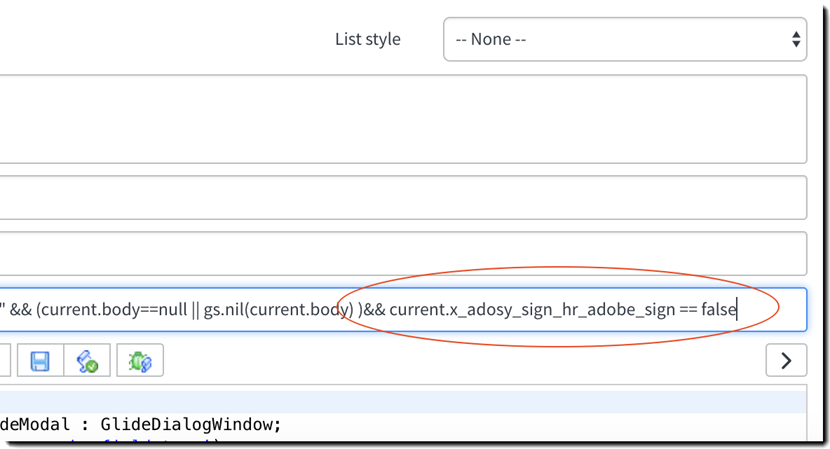
Task: Click the empty field below the large text area
Action: [x=400, y=198]
